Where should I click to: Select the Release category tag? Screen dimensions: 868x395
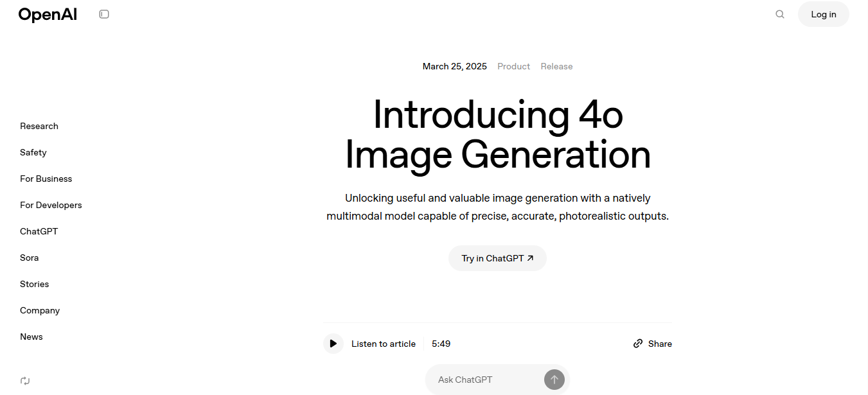tap(556, 66)
